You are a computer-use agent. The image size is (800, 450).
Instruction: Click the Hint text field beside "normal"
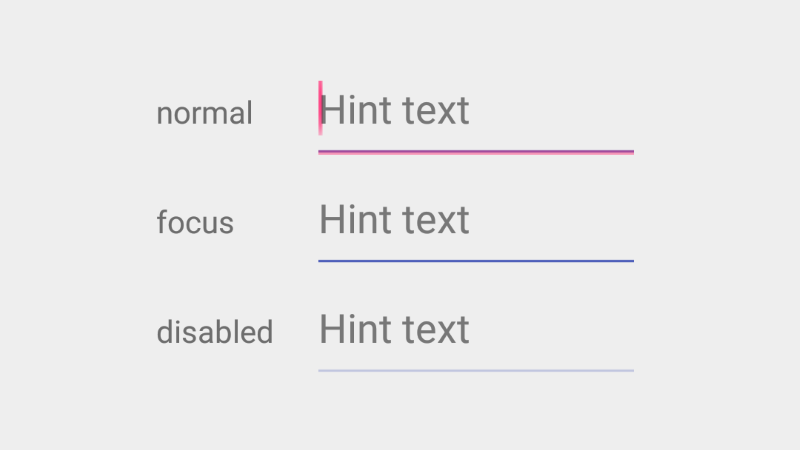coord(475,111)
